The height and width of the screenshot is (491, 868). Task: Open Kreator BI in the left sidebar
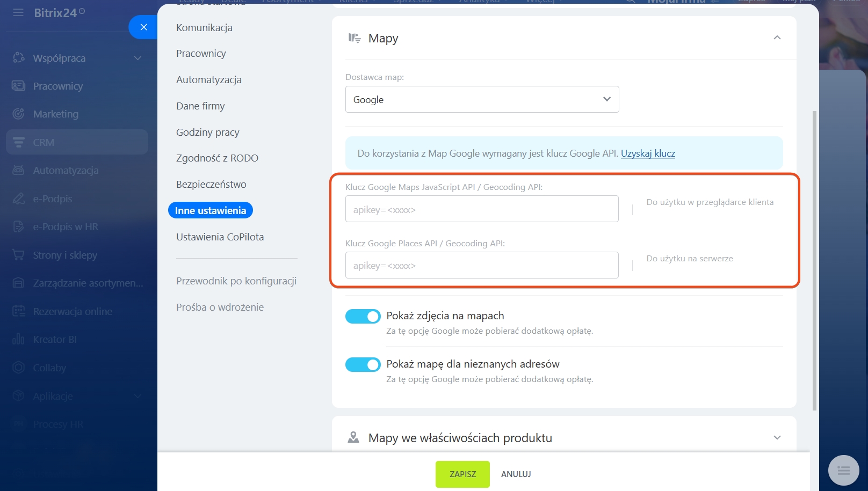tap(55, 339)
